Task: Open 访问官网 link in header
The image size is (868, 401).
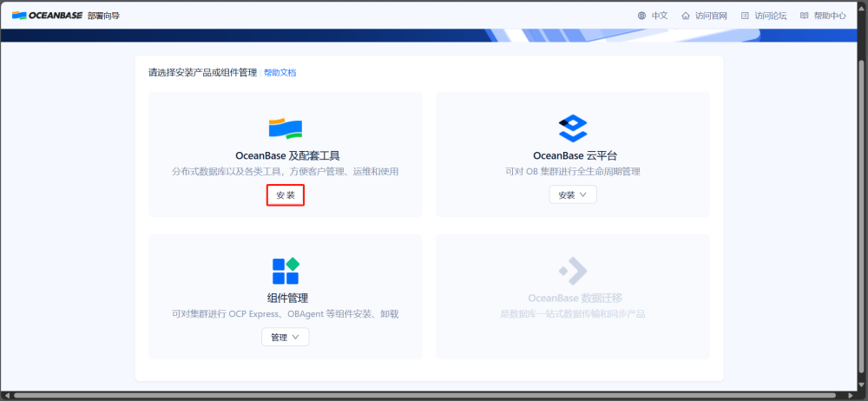Action: coord(712,16)
